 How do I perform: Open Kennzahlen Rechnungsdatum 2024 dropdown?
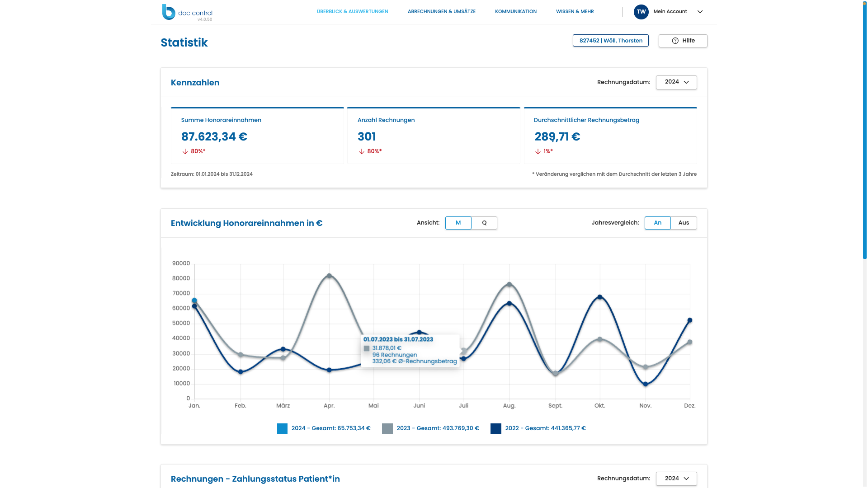tap(676, 82)
